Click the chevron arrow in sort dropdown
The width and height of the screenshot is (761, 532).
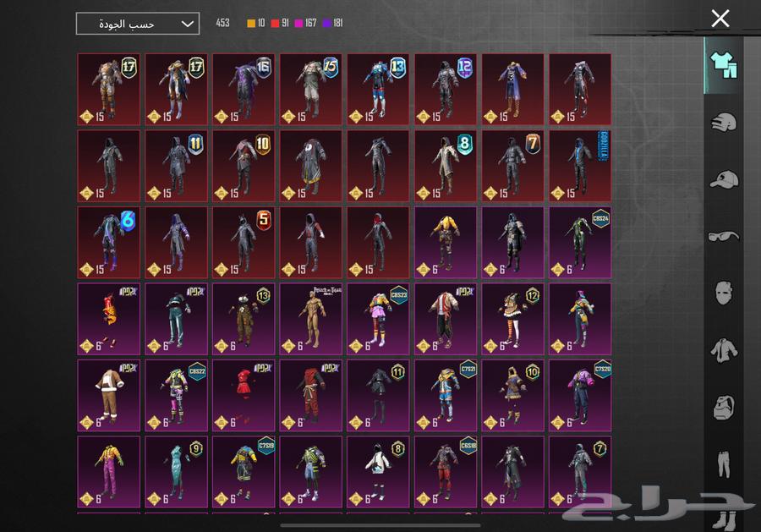[188, 24]
